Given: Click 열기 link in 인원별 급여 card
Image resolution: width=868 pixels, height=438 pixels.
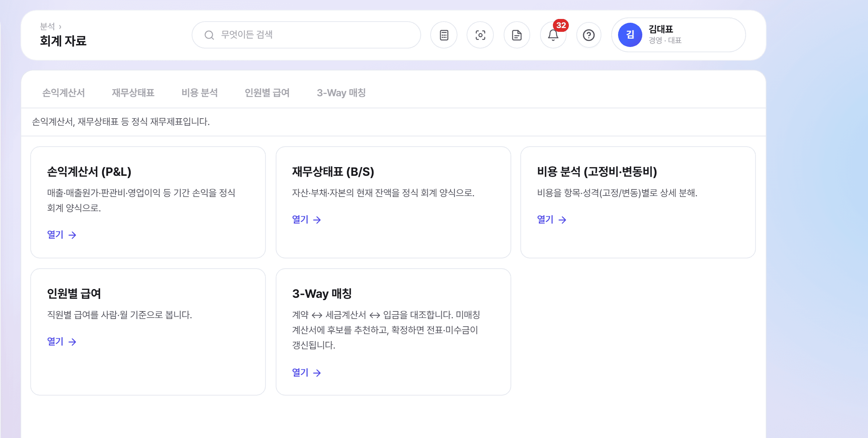Looking at the screenshot, I should pos(62,342).
